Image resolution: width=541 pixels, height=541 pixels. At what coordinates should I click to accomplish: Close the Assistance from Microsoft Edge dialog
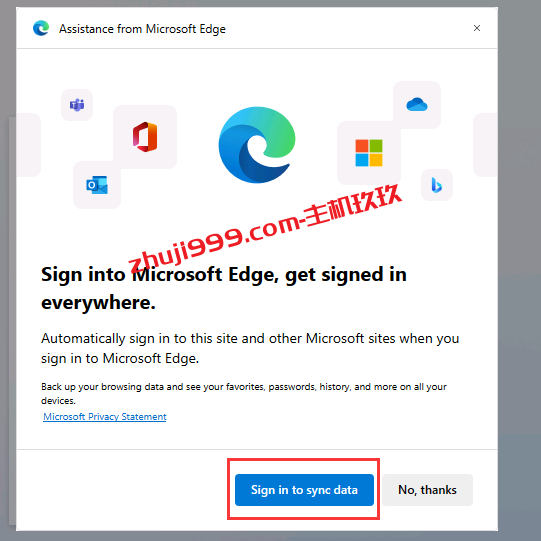coord(477,28)
